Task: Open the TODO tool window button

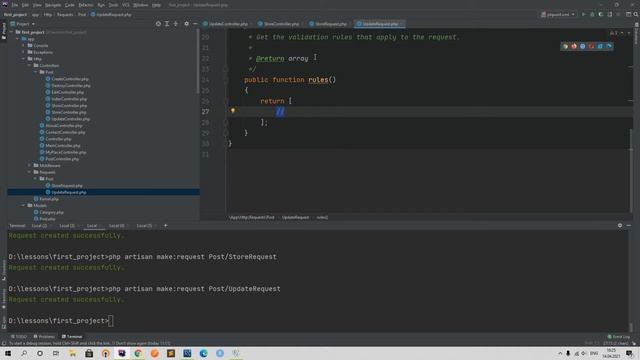Action: click(19, 337)
